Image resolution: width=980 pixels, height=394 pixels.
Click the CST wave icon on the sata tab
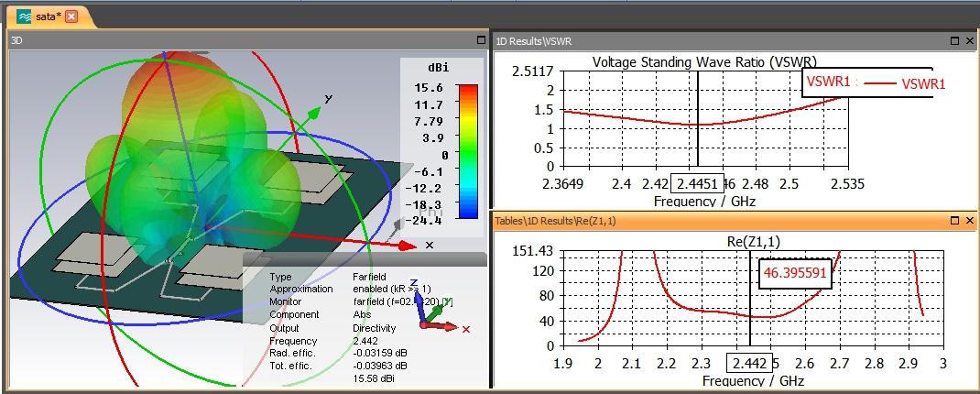tap(25, 16)
